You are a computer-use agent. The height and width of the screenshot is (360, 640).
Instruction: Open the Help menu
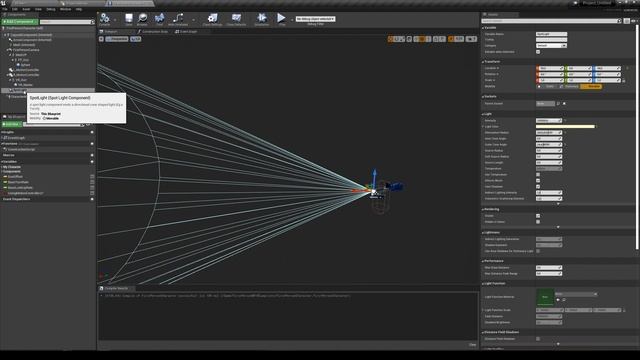coord(79,9)
